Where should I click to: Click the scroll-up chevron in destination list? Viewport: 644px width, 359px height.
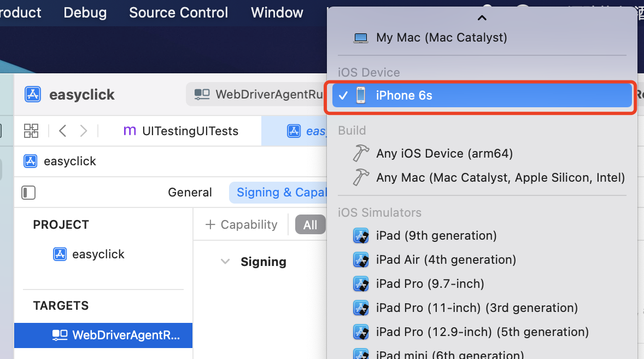tap(482, 18)
